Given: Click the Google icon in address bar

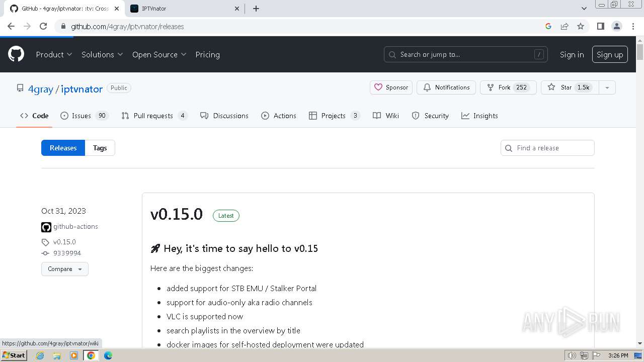Looking at the screenshot, I should coord(548,26).
